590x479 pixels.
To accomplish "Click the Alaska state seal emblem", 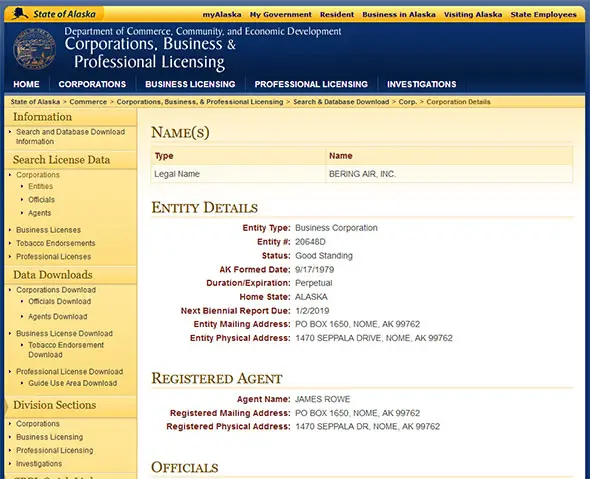I will (34, 49).
